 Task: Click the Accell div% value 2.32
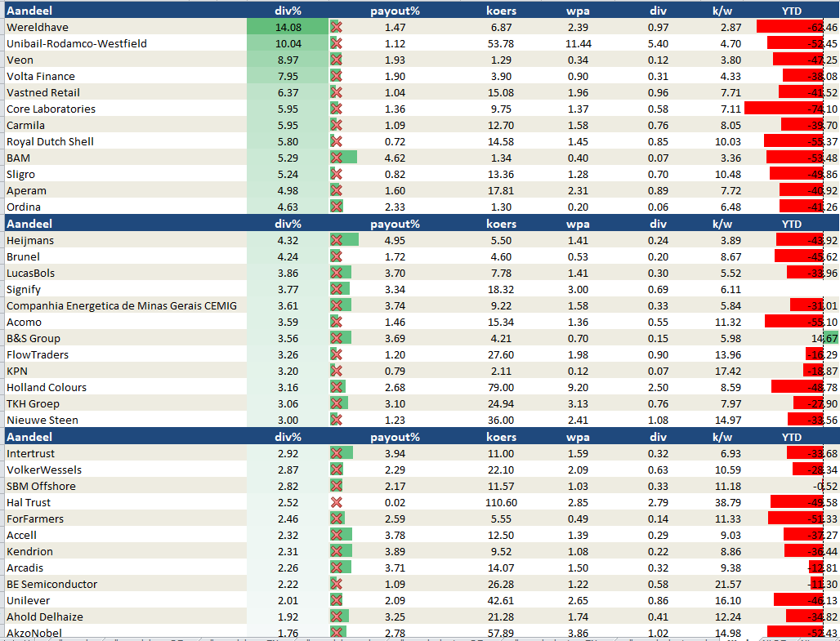tap(288, 535)
